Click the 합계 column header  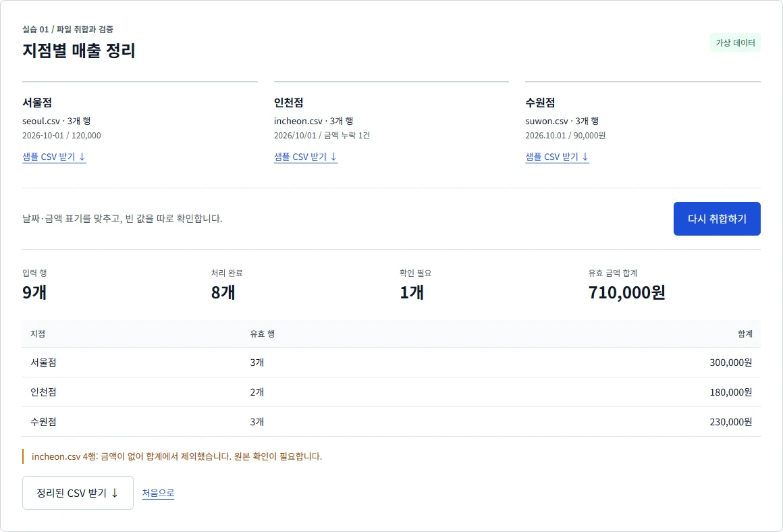[x=745, y=334]
